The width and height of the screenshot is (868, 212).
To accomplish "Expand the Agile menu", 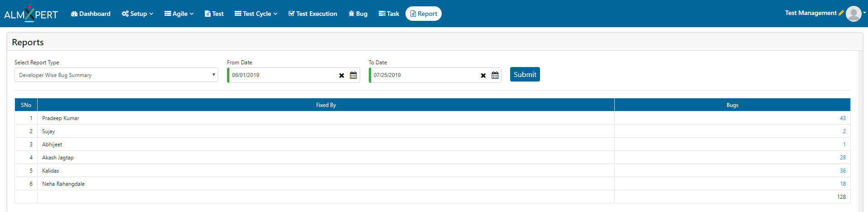I will click(x=179, y=14).
